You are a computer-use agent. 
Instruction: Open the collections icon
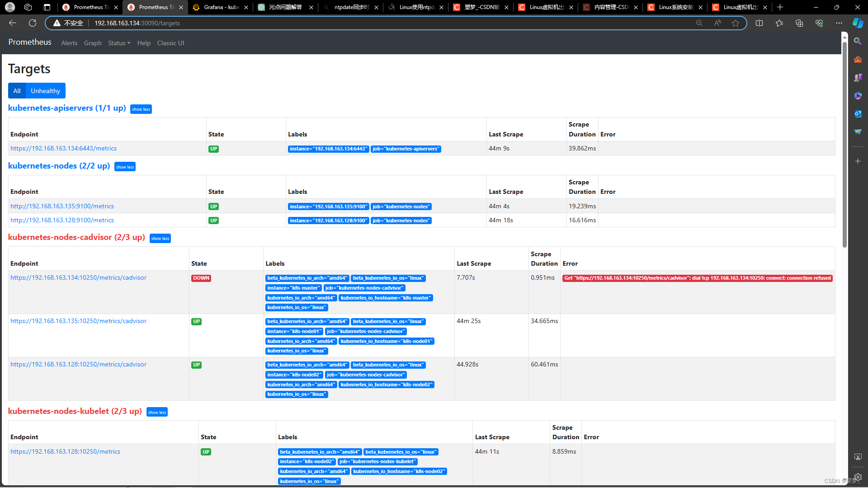[x=799, y=23]
